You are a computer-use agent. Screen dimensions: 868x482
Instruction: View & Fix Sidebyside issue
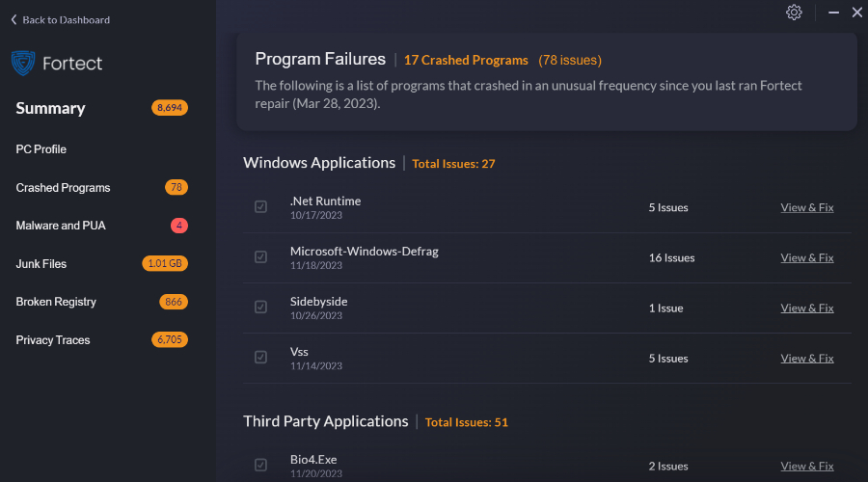(807, 308)
